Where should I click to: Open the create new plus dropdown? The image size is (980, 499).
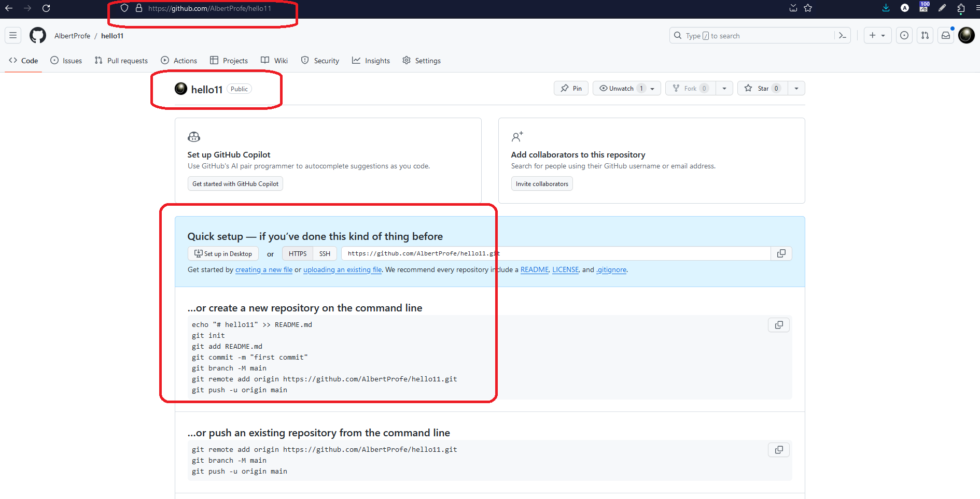877,35
